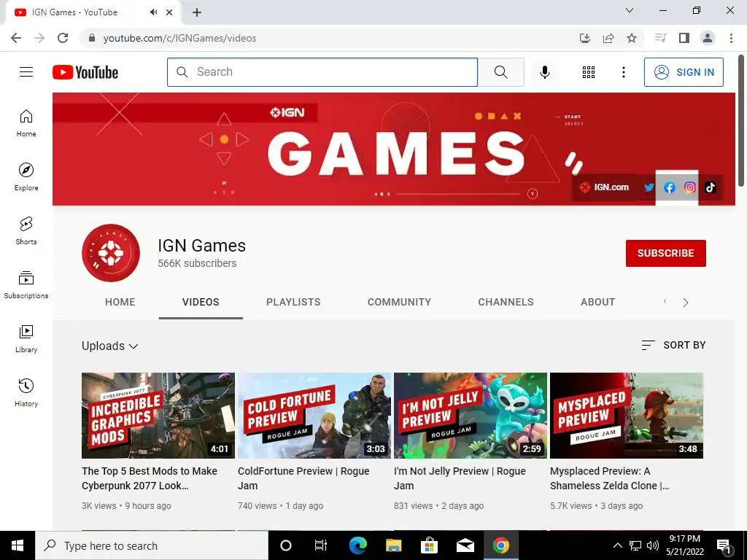
Task: Open Mysplaced Preview thumbnail
Action: click(x=627, y=415)
